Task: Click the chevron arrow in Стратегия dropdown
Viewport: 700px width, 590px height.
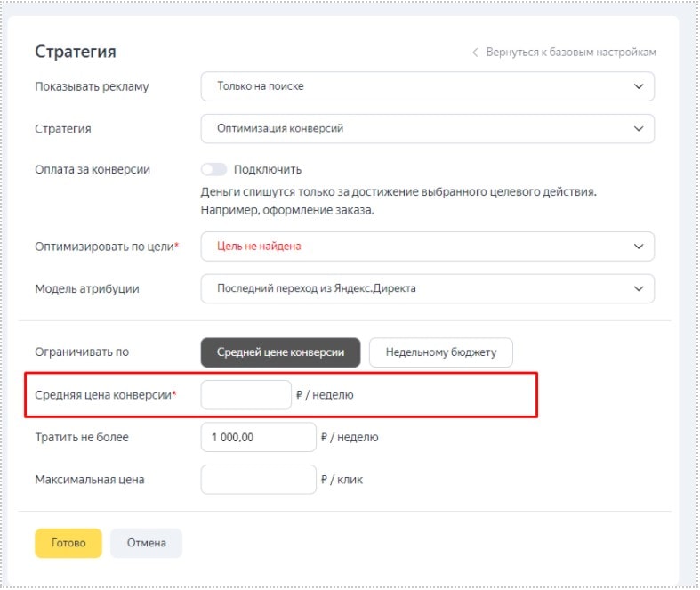Action: (x=638, y=128)
